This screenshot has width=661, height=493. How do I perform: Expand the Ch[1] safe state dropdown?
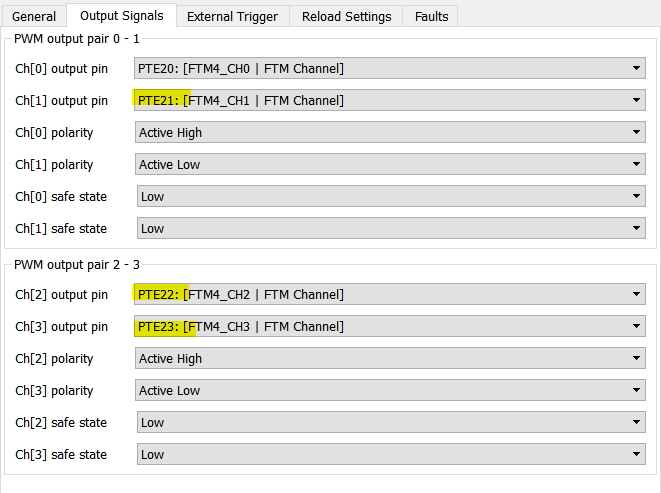637,228
